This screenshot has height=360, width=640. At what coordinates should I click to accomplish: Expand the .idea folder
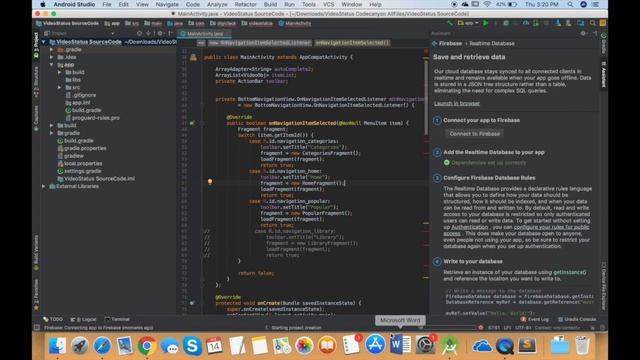click(x=51, y=57)
